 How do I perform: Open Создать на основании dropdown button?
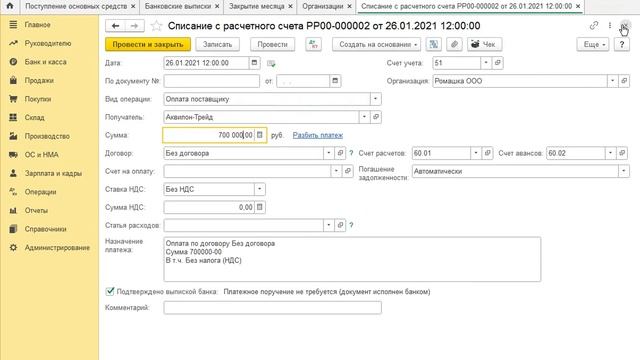pos(376,44)
